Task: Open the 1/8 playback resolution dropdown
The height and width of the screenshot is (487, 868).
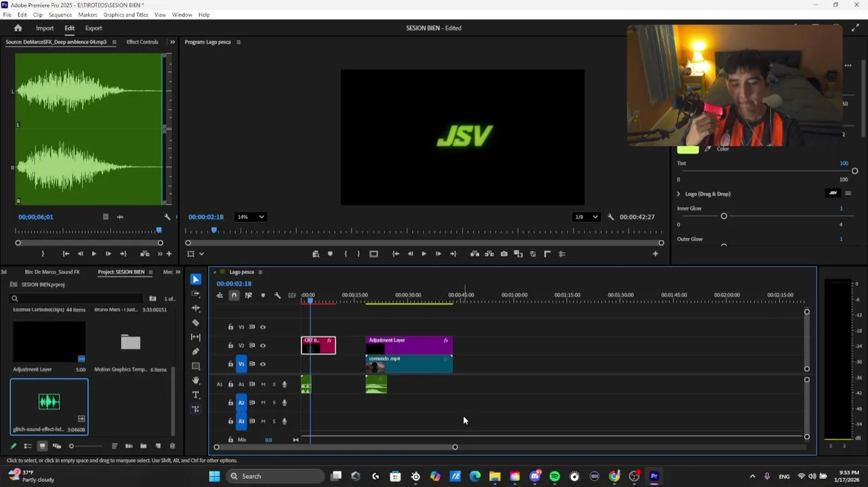Action: (x=586, y=217)
